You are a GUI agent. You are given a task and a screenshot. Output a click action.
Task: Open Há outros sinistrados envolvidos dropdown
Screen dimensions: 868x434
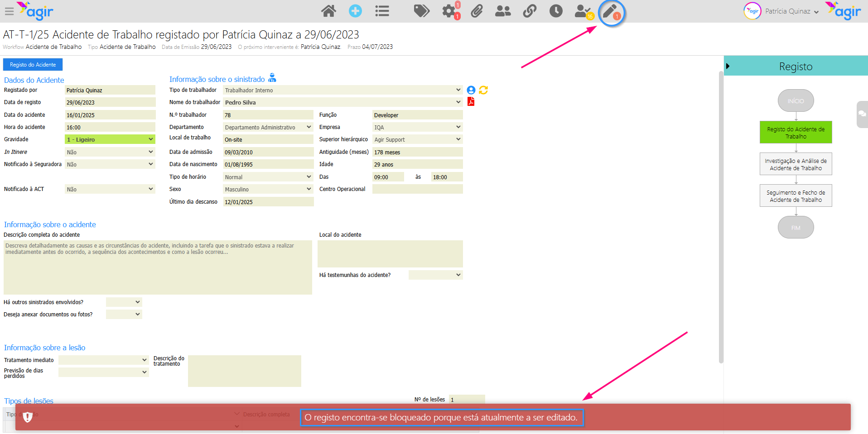tap(124, 302)
